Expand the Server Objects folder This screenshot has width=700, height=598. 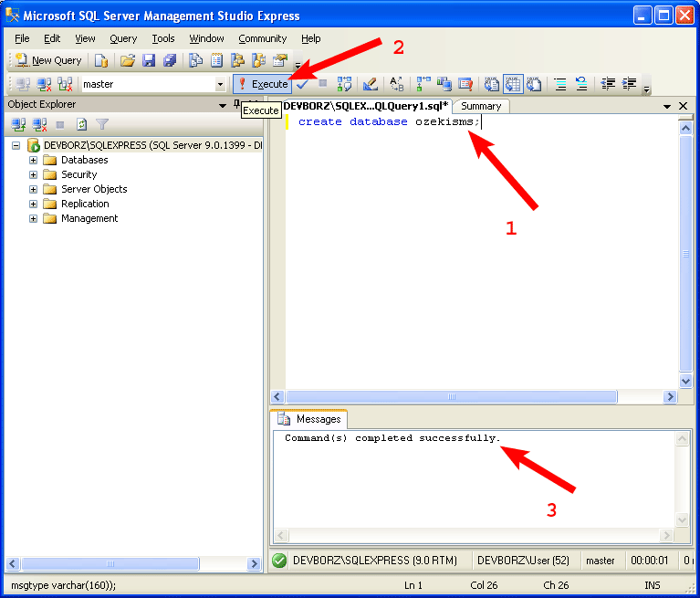(x=33, y=189)
